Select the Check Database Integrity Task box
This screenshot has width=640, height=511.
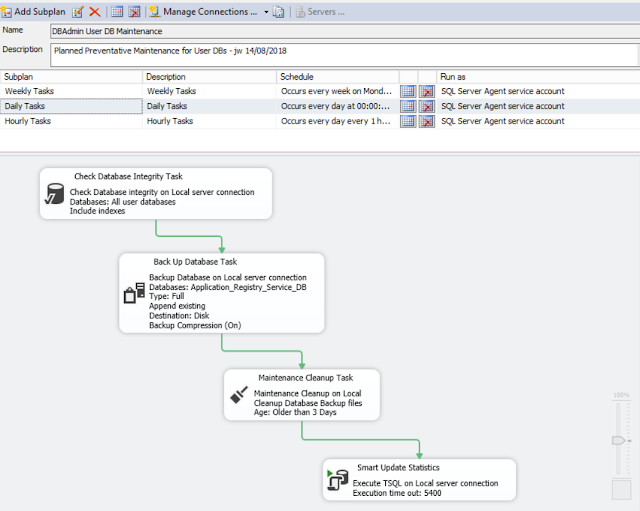156,193
